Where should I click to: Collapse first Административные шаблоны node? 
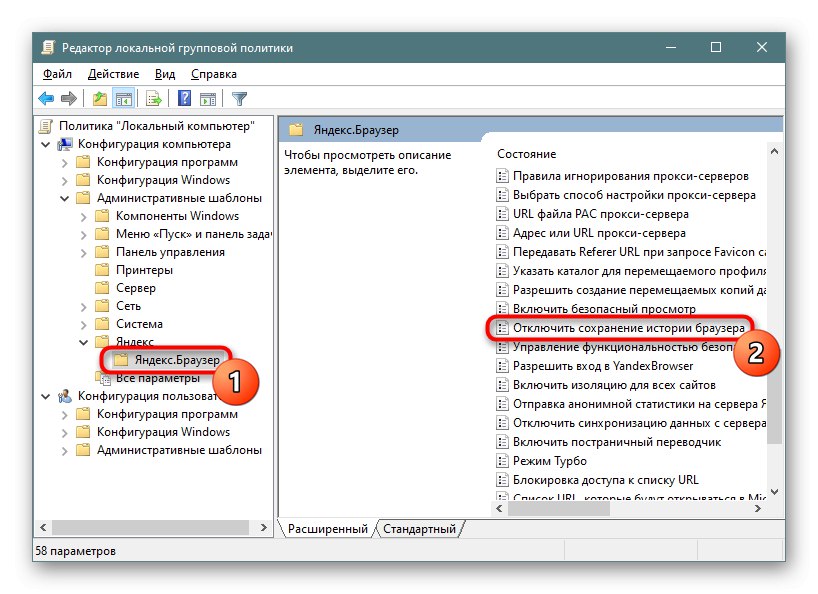pos(65,199)
